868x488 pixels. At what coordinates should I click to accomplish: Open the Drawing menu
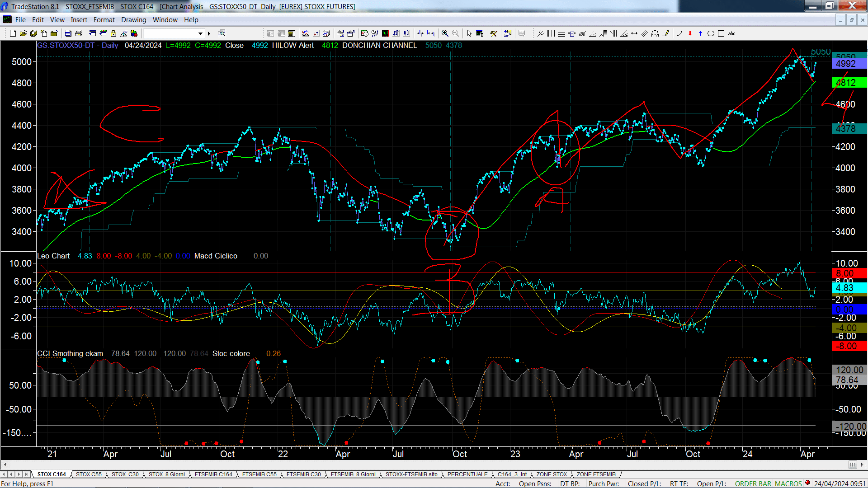click(134, 19)
